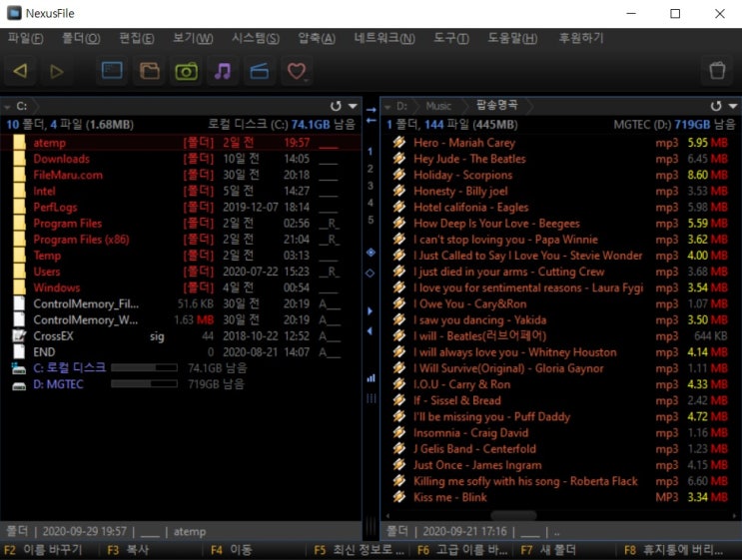
Task: Open the 보기(W) menu
Action: tap(192, 38)
